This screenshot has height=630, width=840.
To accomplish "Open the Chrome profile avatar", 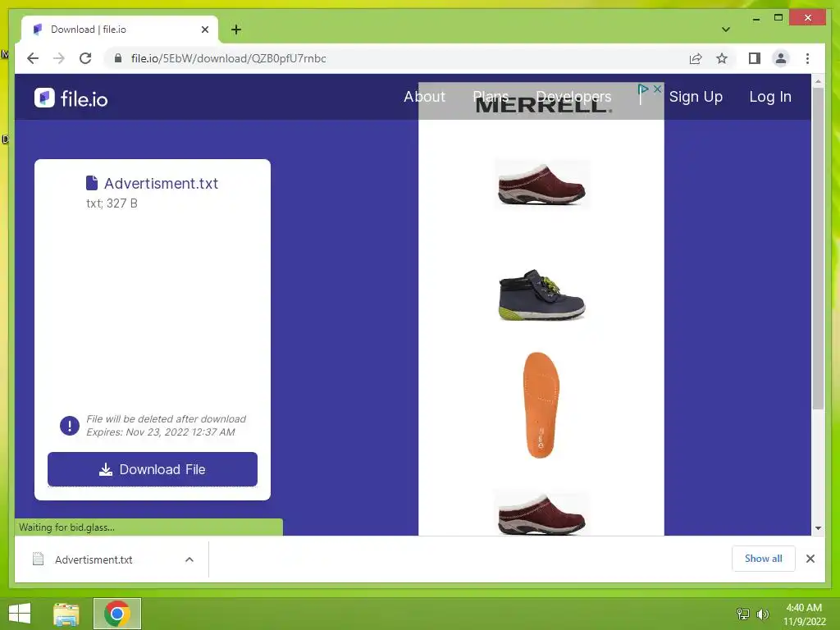I will tap(781, 58).
